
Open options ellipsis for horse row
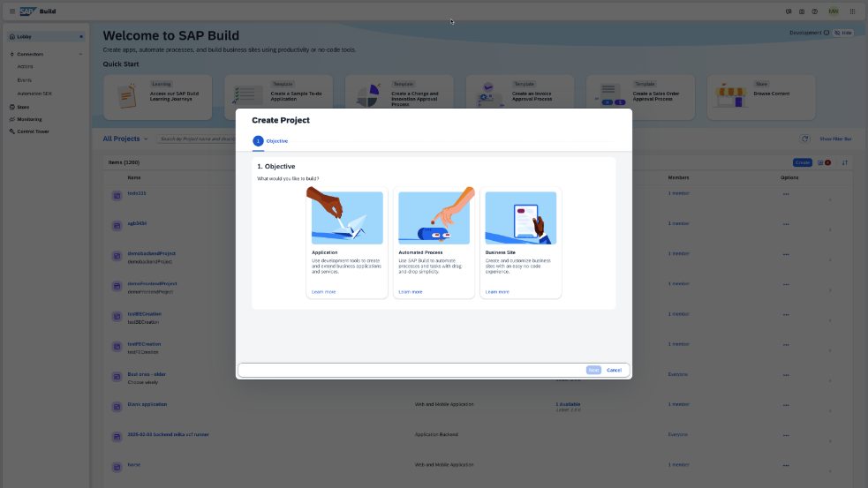(x=786, y=465)
